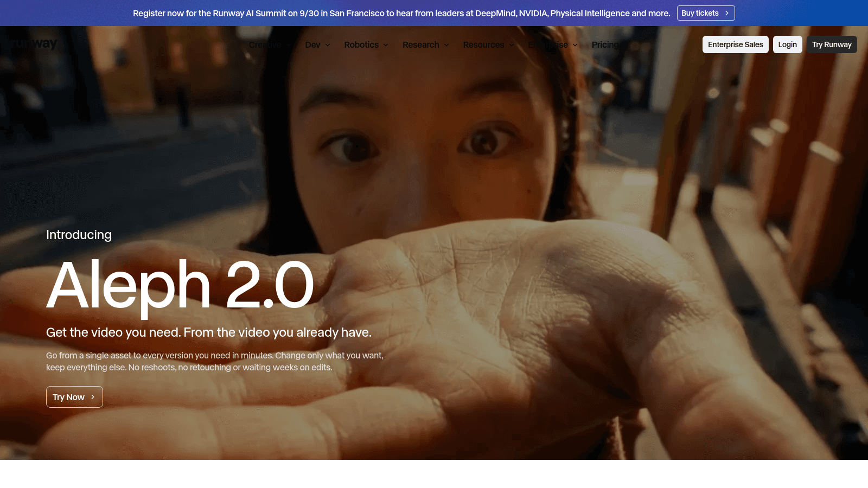This screenshot has height=488, width=868.
Task: Open the Dev menu item
Action: [312, 44]
